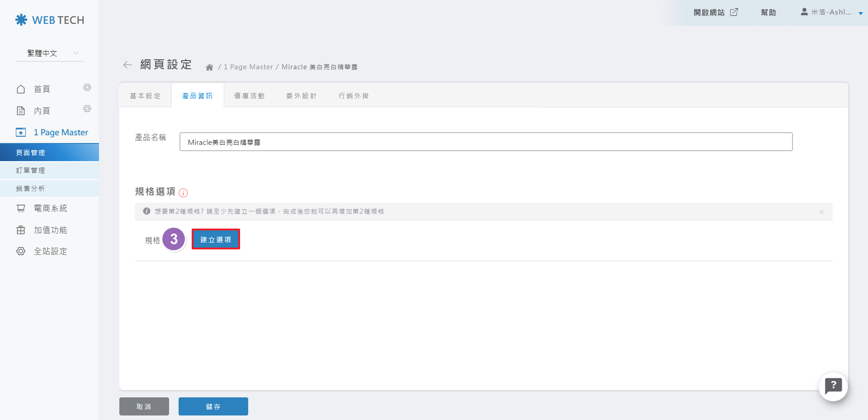Click the 儲存 save button

(x=213, y=406)
